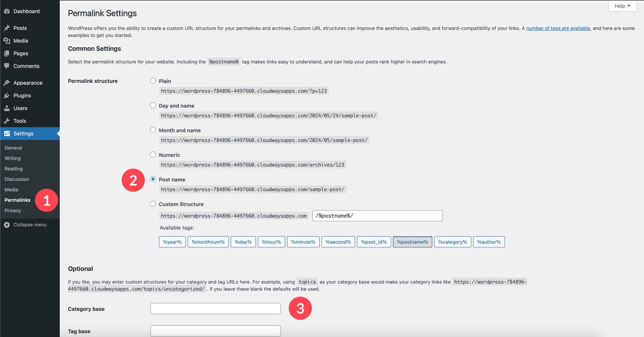Click inside the Category base field
The height and width of the screenshot is (337, 644).
click(x=215, y=308)
